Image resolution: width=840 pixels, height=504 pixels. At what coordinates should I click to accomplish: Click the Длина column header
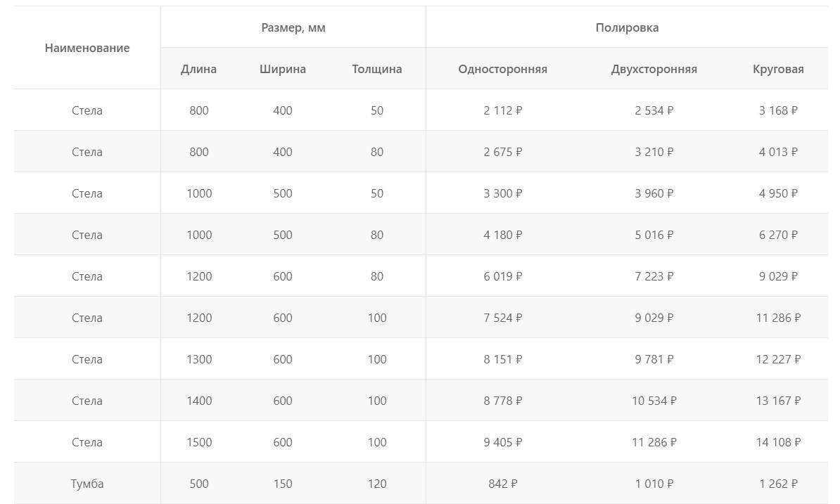point(199,69)
